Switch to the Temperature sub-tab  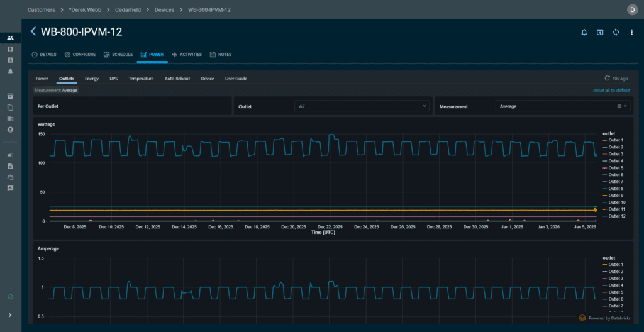point(141,79)
